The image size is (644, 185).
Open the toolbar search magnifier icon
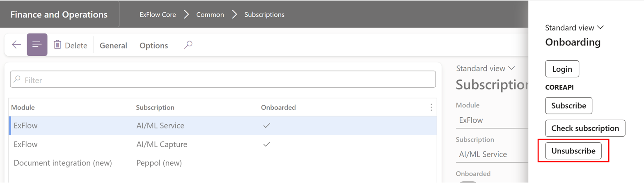(x=188, y=45)
